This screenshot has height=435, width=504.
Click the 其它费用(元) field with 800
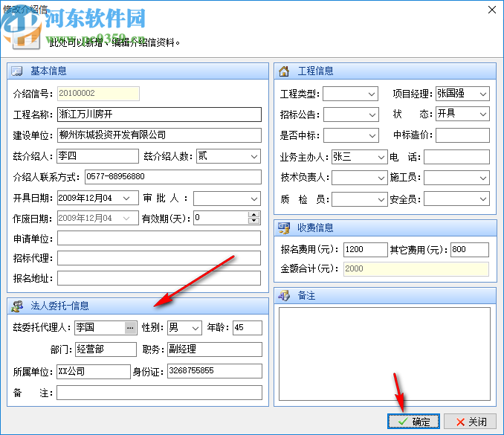coord(470,250)
